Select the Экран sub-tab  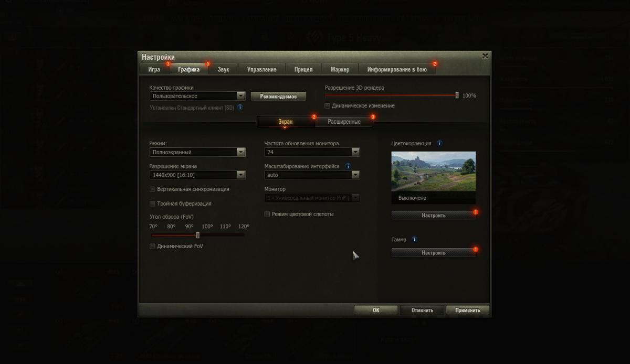[x=286, y=122]
